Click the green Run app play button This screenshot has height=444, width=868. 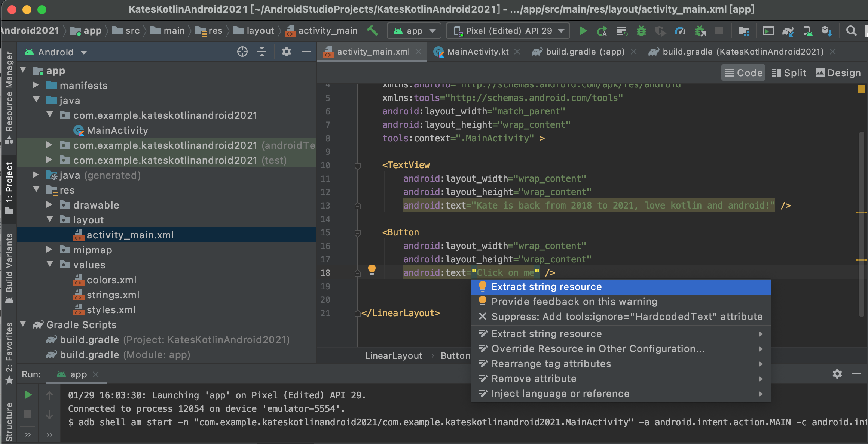click(583, 31)
